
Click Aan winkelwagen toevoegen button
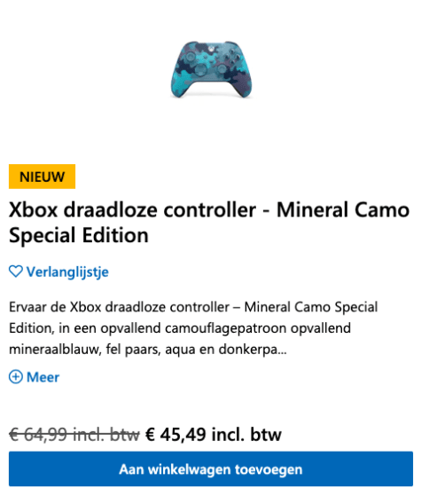211,469
